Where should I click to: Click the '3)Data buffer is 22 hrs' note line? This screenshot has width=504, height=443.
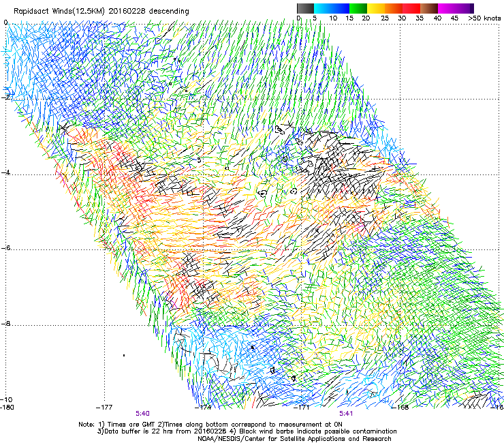pos(247,431)
